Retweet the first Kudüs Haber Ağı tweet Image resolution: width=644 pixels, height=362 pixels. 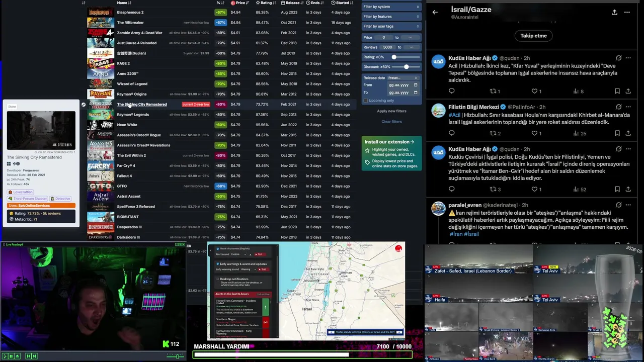[x=495, y=91]
